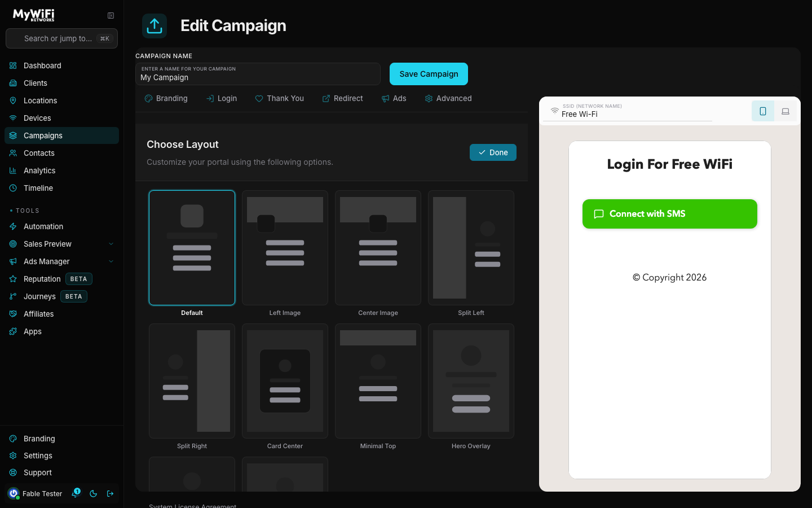812x508 pixels.
Task: Select the Center Image layout
Action: tap(378, 248)
